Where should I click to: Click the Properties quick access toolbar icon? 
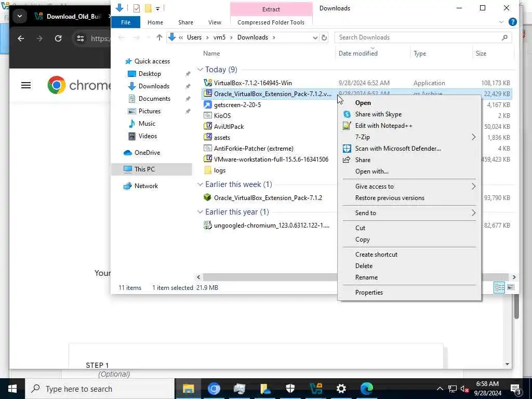[137, 8]
